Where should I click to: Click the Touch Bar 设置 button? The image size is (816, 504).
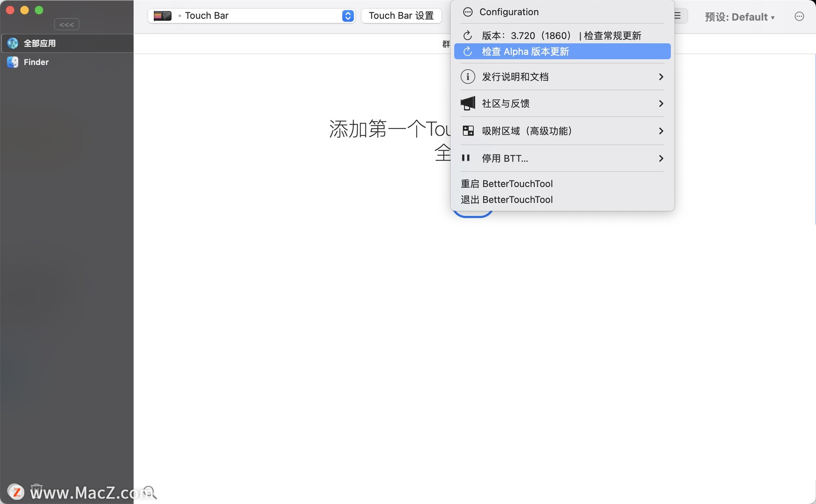pos(401,16)
